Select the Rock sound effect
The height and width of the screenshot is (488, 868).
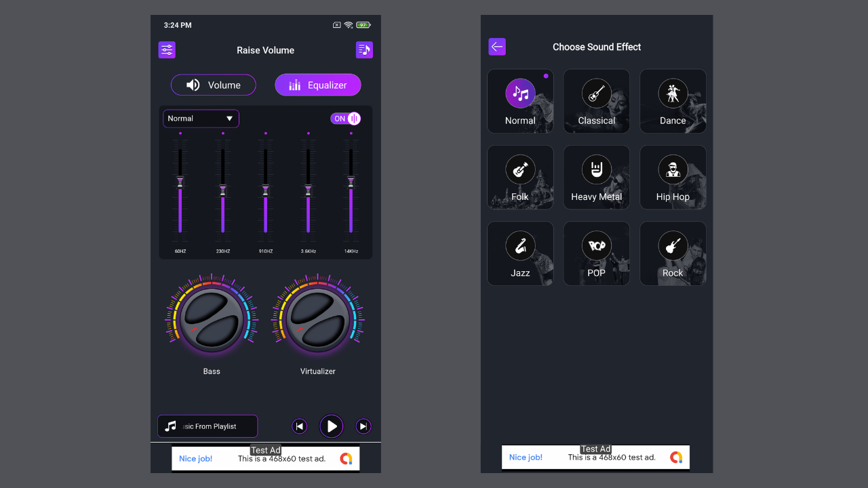[x=673, y=253]
